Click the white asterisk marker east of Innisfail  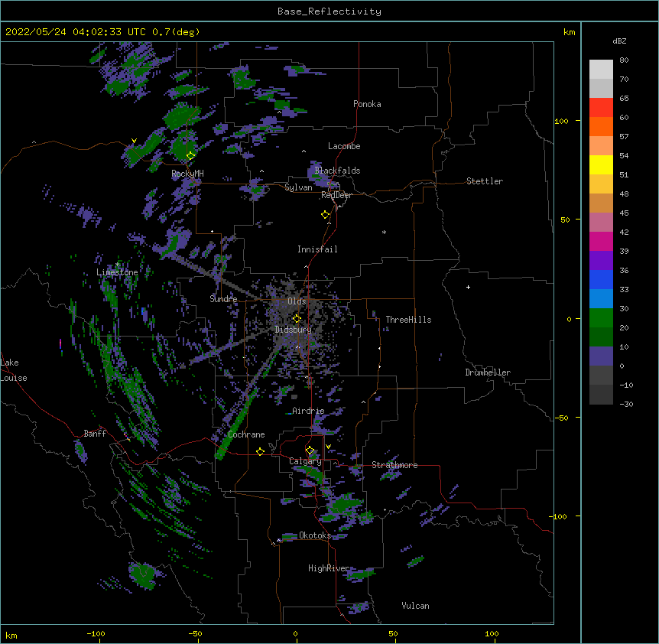coord(384,232)
